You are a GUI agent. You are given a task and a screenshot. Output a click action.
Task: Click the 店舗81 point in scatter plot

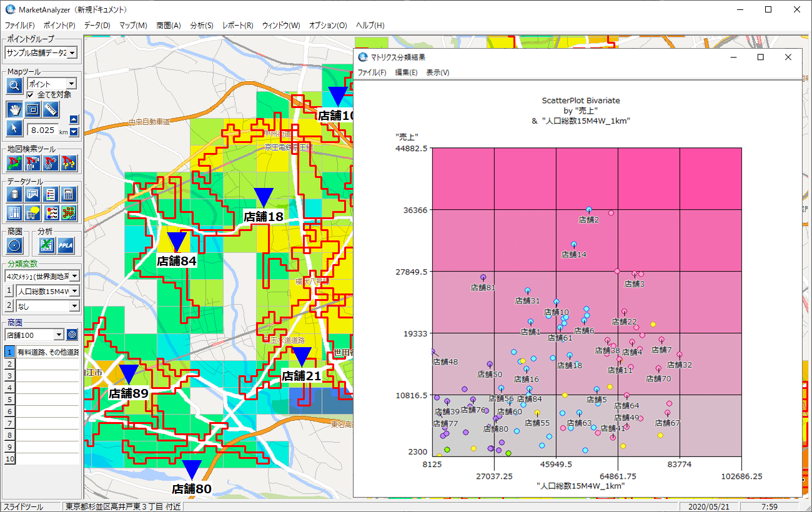click(x=483, y=277)
